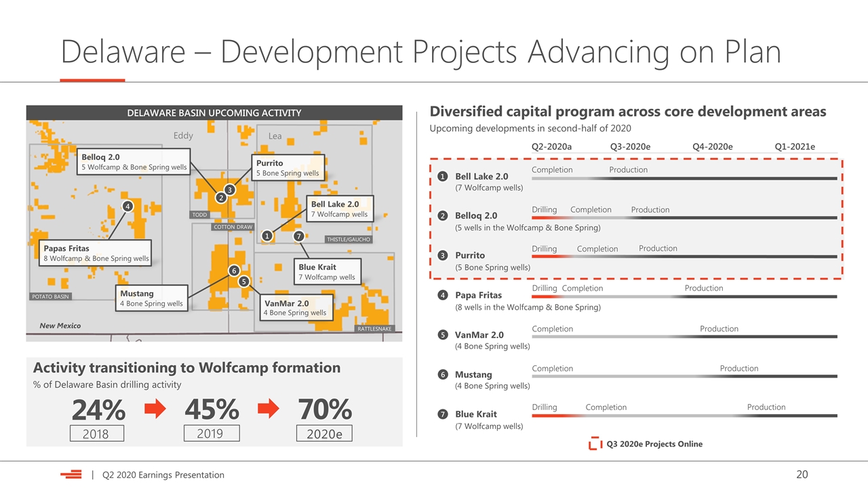Click slide page number 20
The image size is (868, 488).
point(801,474)
